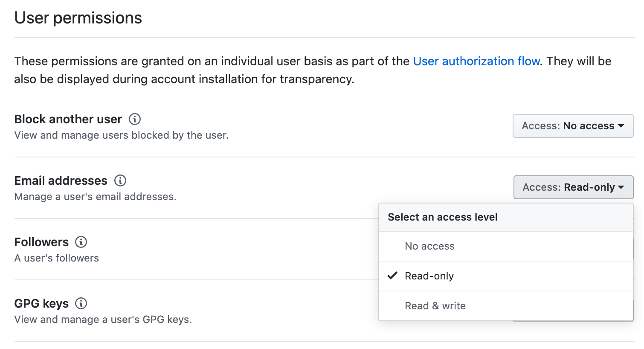The height and width of the screenshot is (349, 644).
Task: Click Manage a user's email addresses text
Action: pyautogui.click(x=95, y=197)
